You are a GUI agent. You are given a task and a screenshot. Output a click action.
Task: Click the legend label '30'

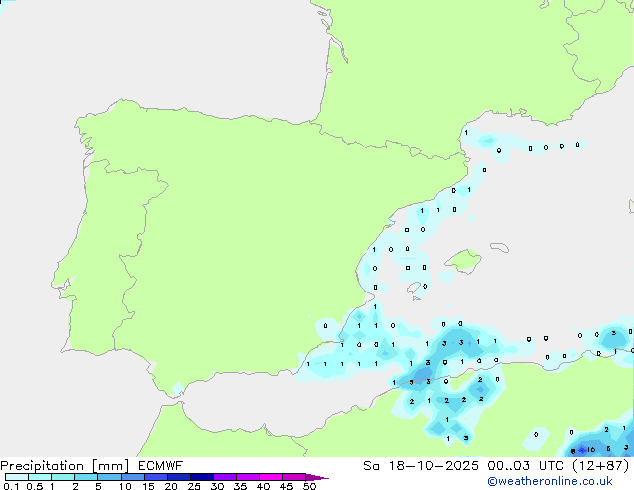[x=217, y=486]
